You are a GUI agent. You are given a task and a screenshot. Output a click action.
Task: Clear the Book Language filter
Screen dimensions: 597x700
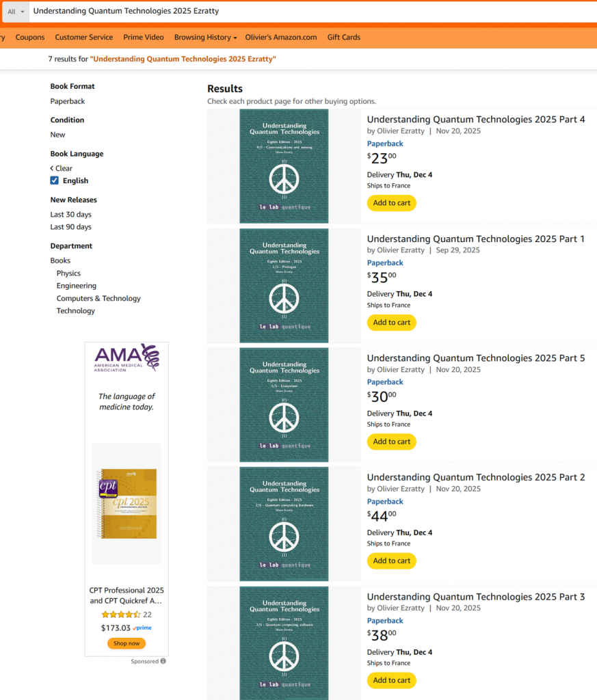click(62, 168)
